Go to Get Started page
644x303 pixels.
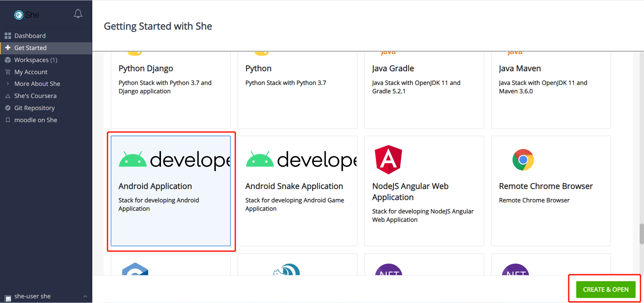coord(46,48)
